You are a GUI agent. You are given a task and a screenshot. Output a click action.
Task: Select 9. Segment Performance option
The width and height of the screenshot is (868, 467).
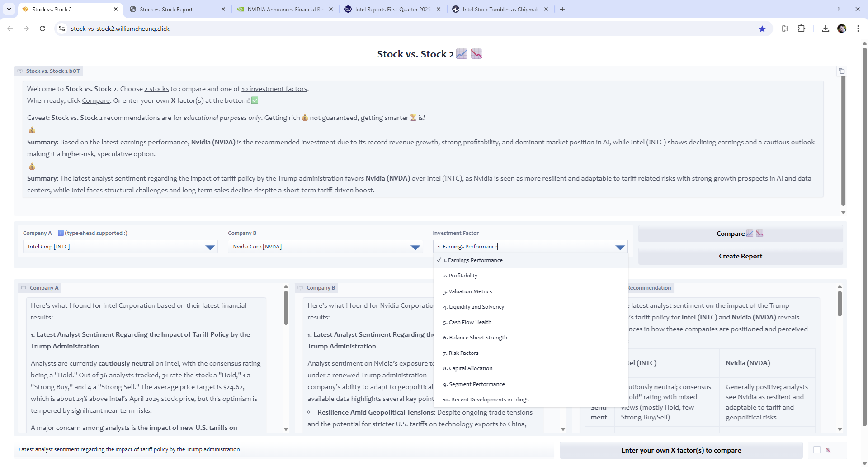point(531,384)
